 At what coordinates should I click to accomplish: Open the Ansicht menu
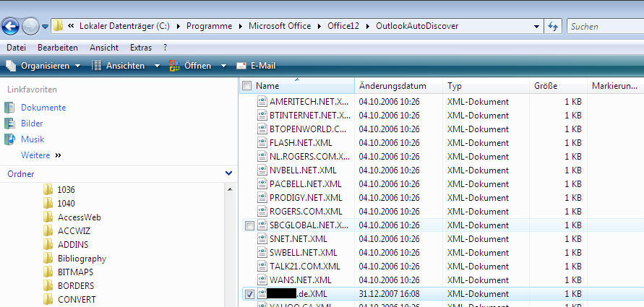104,48
